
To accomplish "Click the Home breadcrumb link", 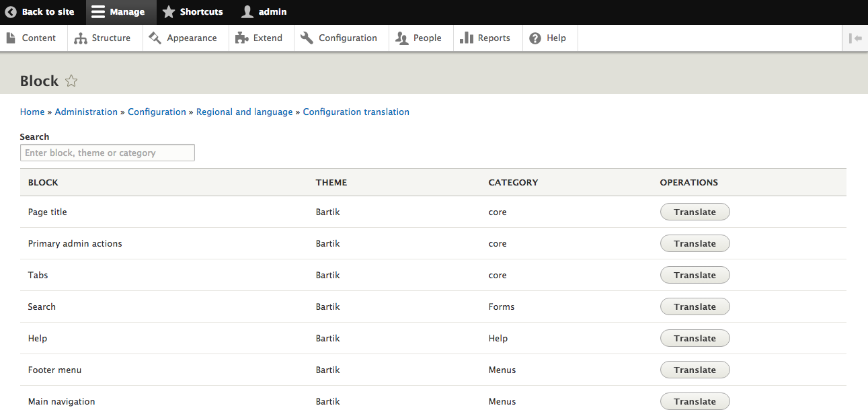I will pyautogui.click(x=32, y=112).
